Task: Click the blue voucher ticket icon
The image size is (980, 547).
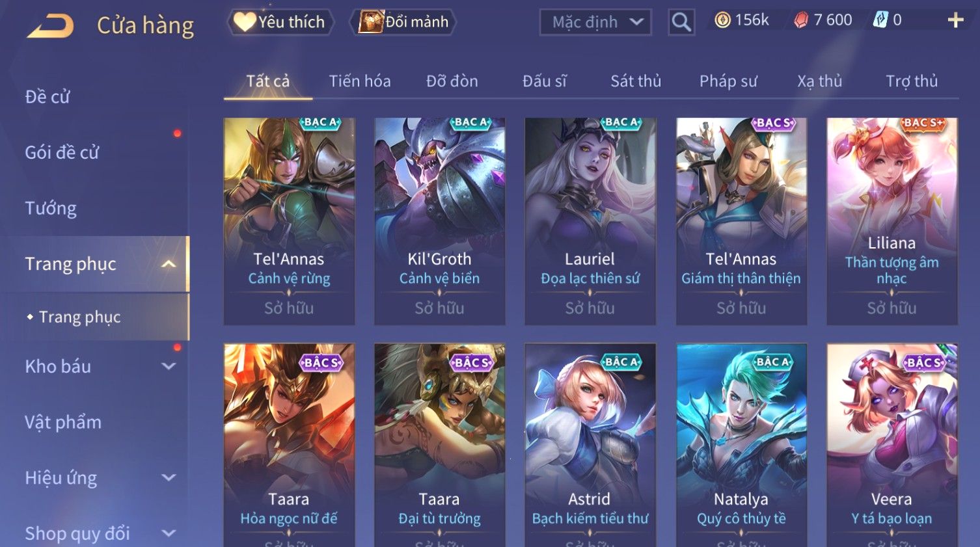Action: pos(880,20)
